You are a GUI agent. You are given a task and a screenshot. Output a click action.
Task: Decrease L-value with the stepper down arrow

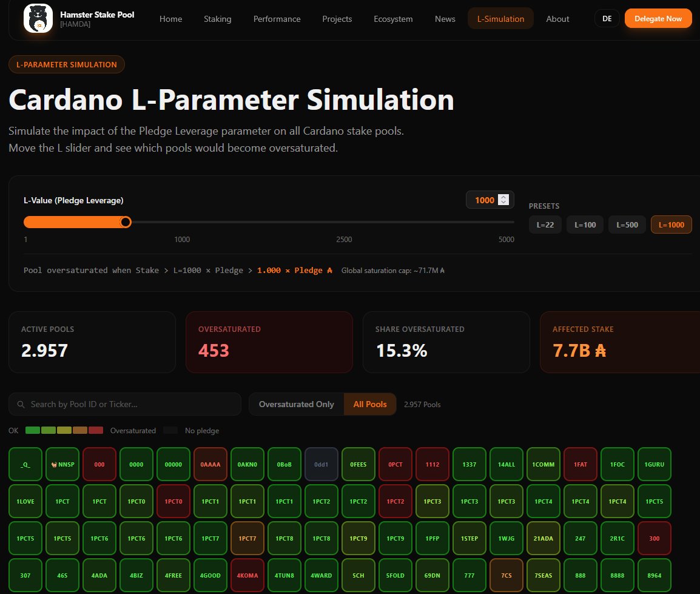click(503, 202)
